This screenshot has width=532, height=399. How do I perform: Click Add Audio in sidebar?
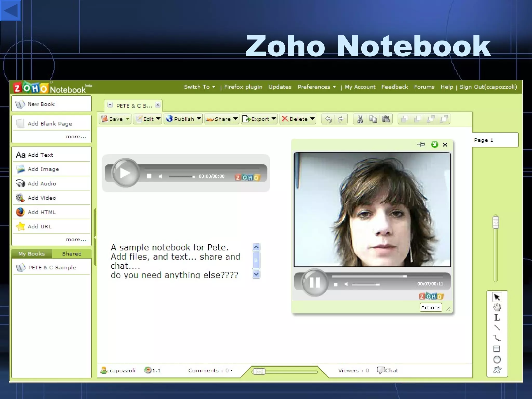pyautogui.click(x=51, y=183)
